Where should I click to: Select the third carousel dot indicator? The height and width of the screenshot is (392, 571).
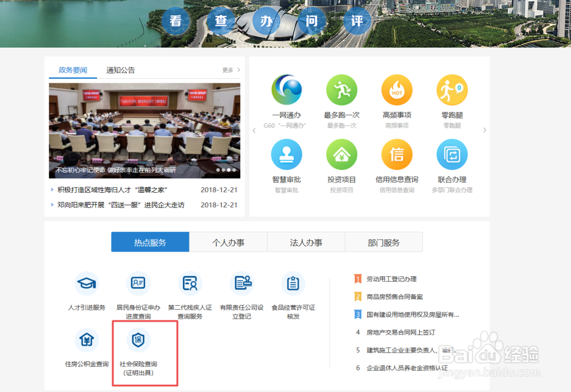229,170
